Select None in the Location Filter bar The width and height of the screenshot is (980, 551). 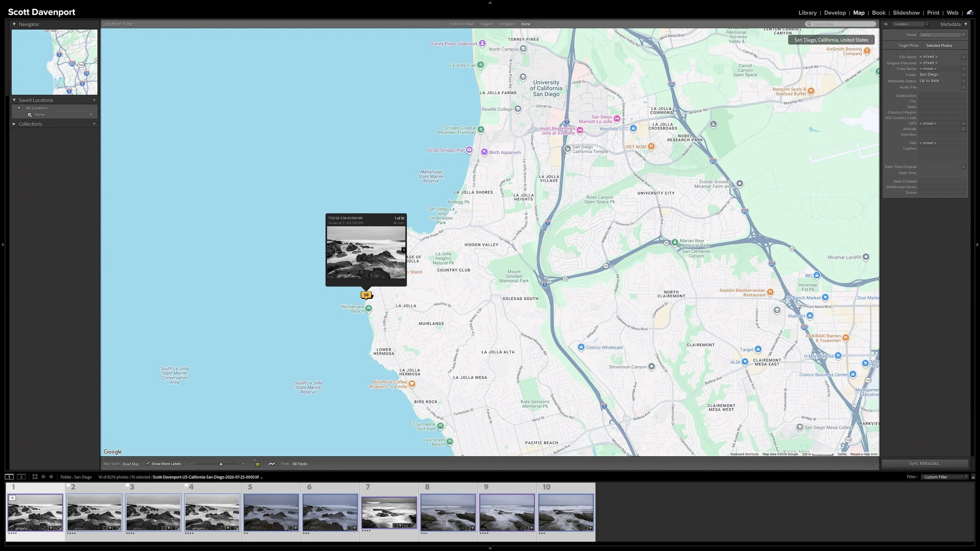click(x=526, y=24)
